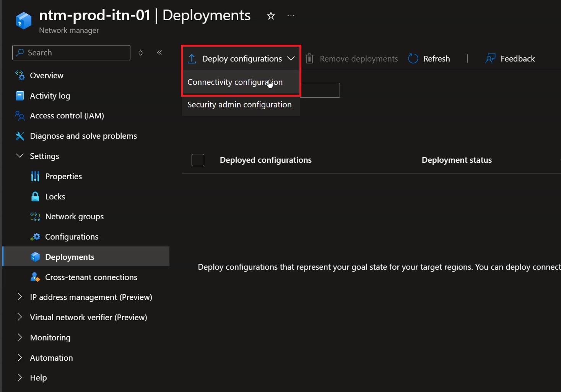The image size is (561, 392).
Task: Click the Refresh button label
Action: 437,59
